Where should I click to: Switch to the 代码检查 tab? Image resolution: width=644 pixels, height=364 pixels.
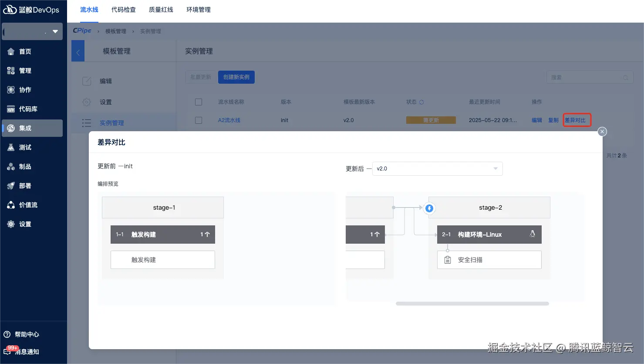click(123, 9)
